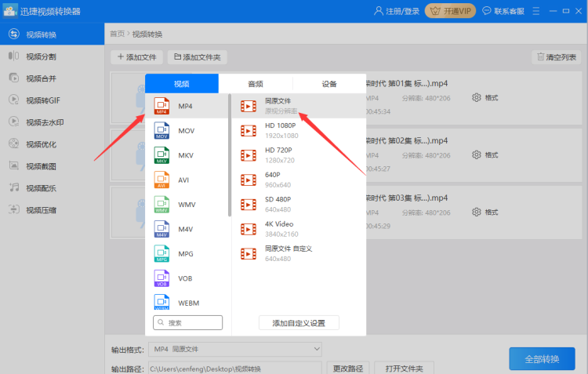This screenshot has width=588, height=374.
Task: Select the MP4 format icon
Action: coord(162,106)
